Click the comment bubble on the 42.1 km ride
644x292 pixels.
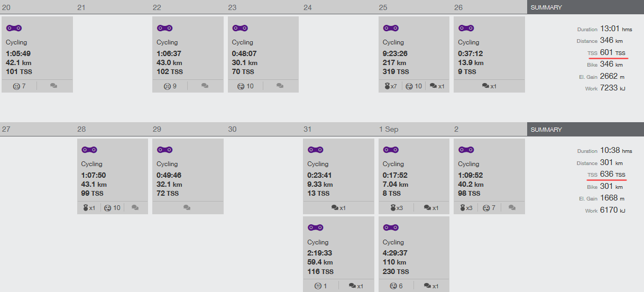point(54,86)
